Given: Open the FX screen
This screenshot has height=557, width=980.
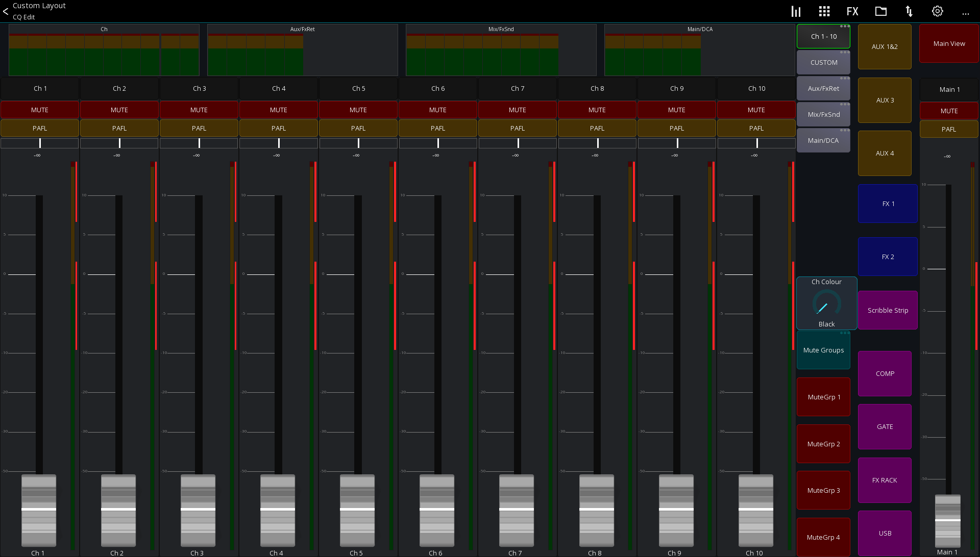Looking at the screenshot, I should (852, 11).
